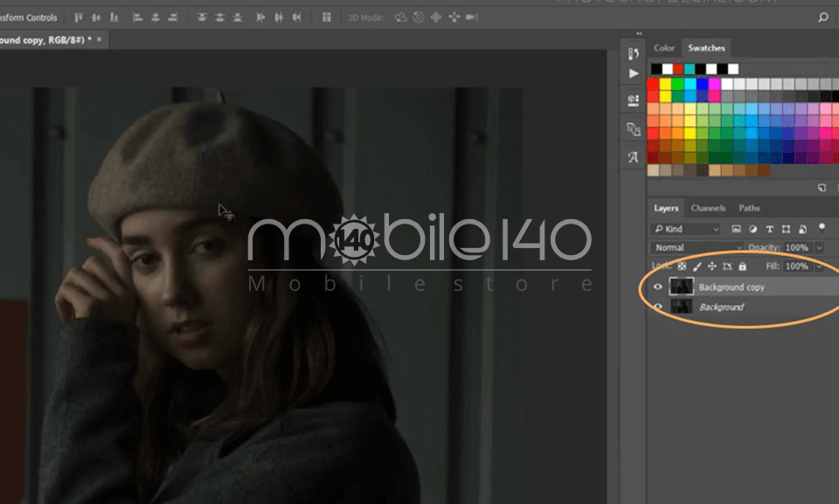Open the Normal blend mode dropdown
Image resolution: width=839 pixels, height=504 pixels.
697,247
